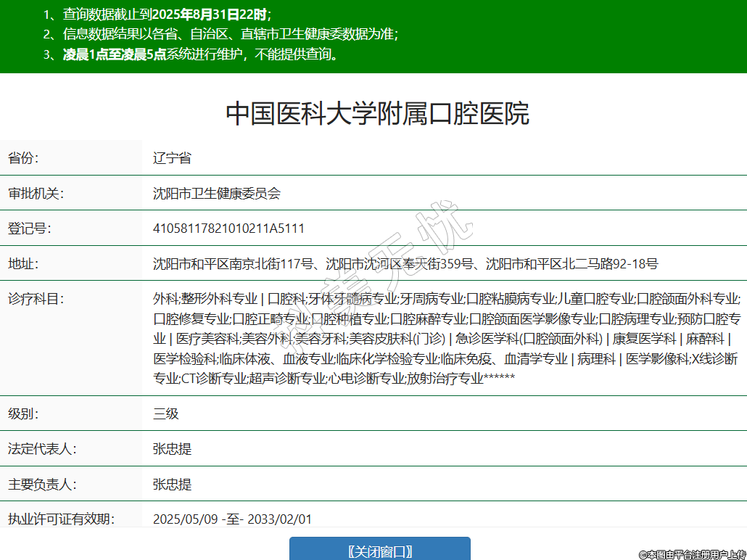Click the 地址 row label
This screenshot has width=747, height=560.
coord(24,263)
